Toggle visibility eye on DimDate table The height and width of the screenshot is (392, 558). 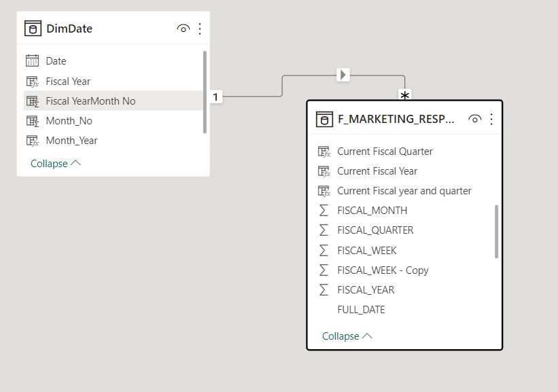tap(184, 29)
